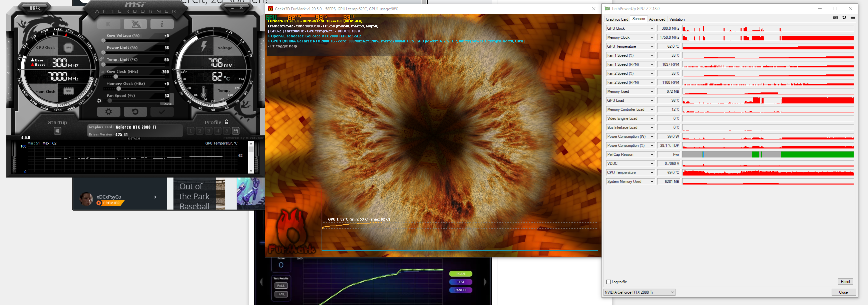Image resolution: width=868 pixels, height=305 pixels.
Task: Select profile slot 2 in Afterburner
Action: [x=200, y=131]
